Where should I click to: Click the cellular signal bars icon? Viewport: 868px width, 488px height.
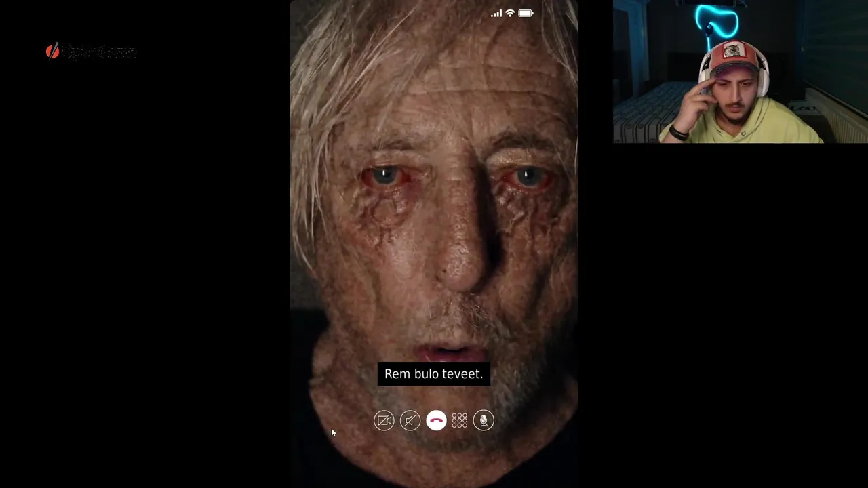coord(496,13)
